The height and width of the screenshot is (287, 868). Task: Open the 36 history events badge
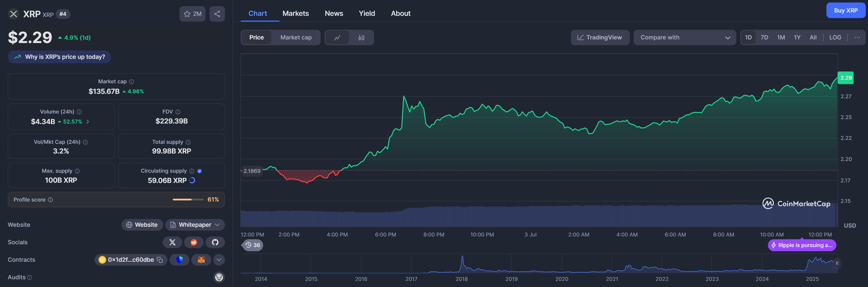[x=252, y=245]
